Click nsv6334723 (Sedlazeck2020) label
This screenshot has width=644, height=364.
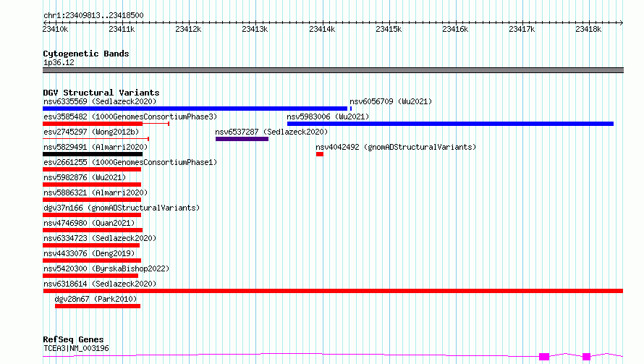(x=100, y=238)
